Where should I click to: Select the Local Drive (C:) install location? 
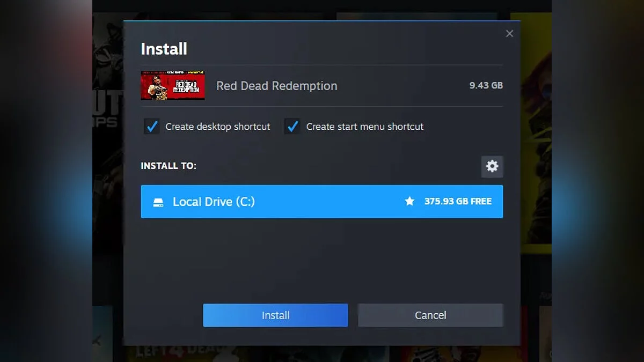click(x=322, y=202)
